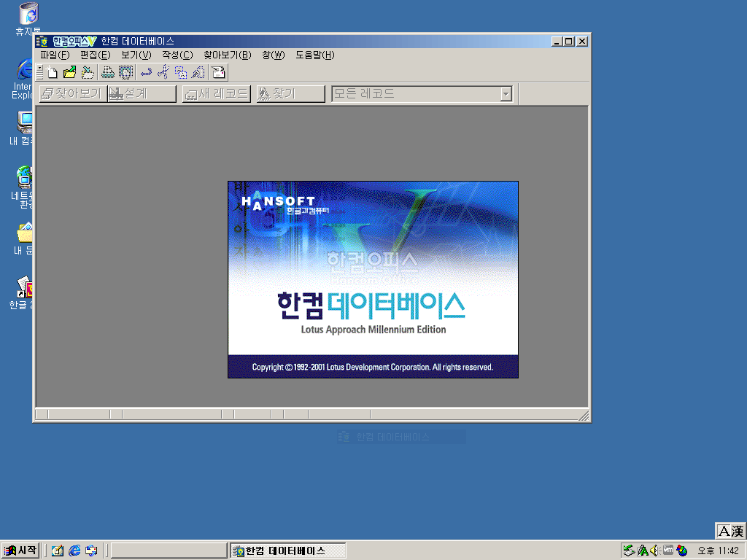Click the 한컴 데이터베이스 taskbar button
The image size is (747, 560).
(287, 551)
